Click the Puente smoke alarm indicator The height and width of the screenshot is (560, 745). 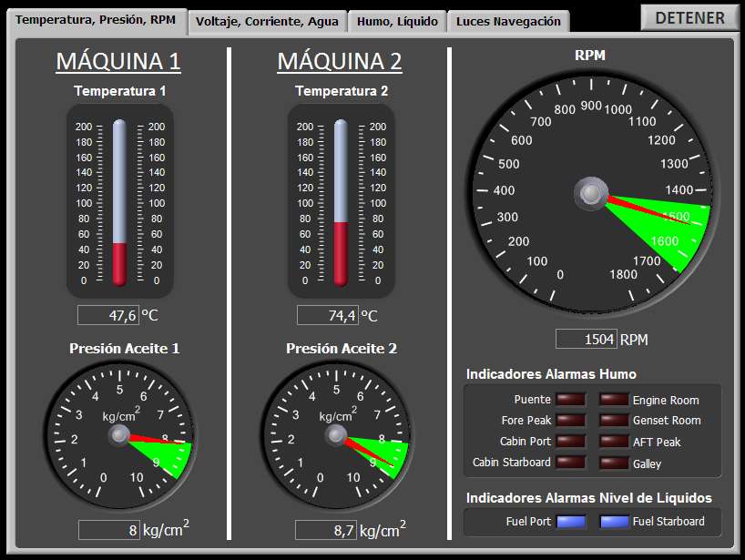point(571,399)
